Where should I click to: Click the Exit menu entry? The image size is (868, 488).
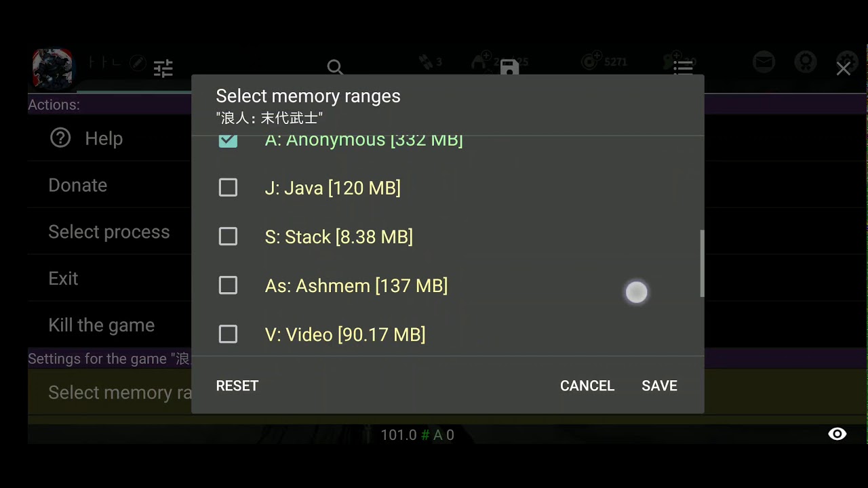coord(64,279)
